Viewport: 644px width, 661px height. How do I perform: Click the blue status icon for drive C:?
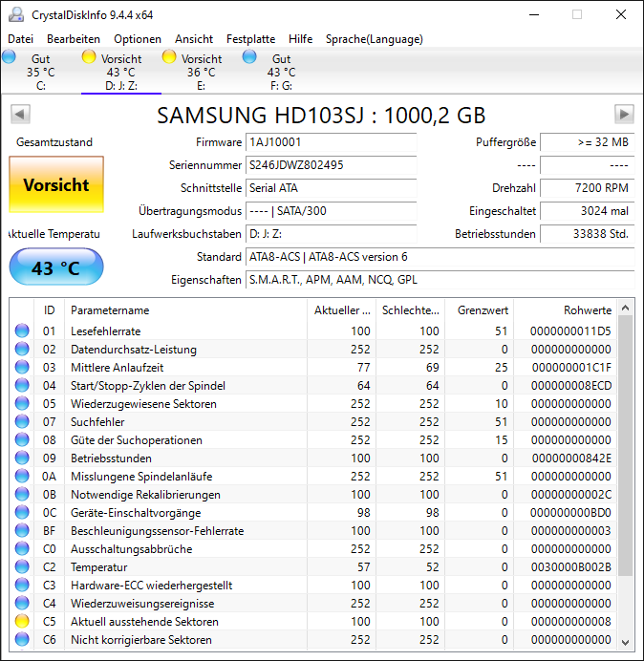[9, 56]
